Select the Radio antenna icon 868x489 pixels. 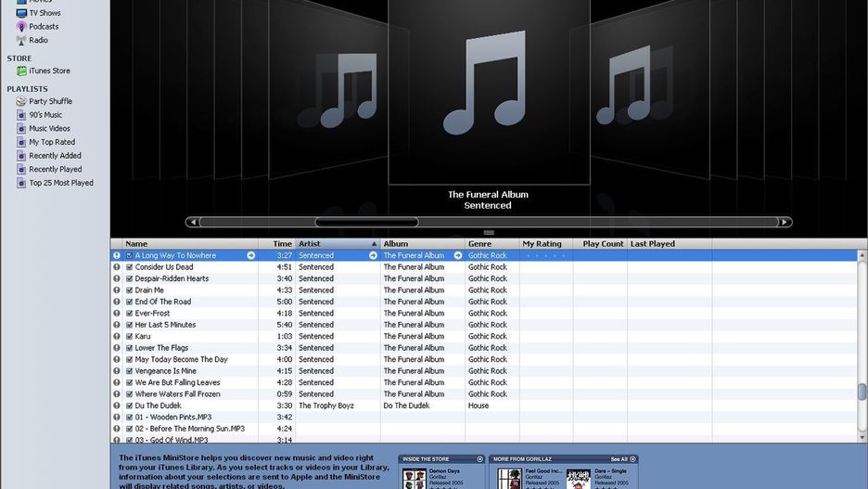tap(21, 40)
